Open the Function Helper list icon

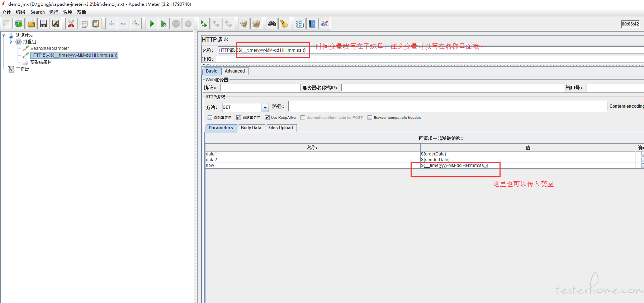tap(300, 24)
